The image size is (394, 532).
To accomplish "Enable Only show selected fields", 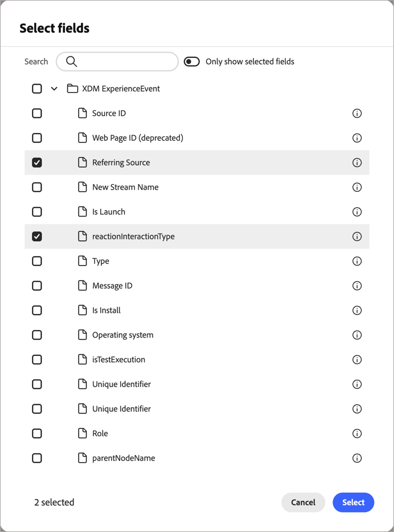I will [192, 62].
